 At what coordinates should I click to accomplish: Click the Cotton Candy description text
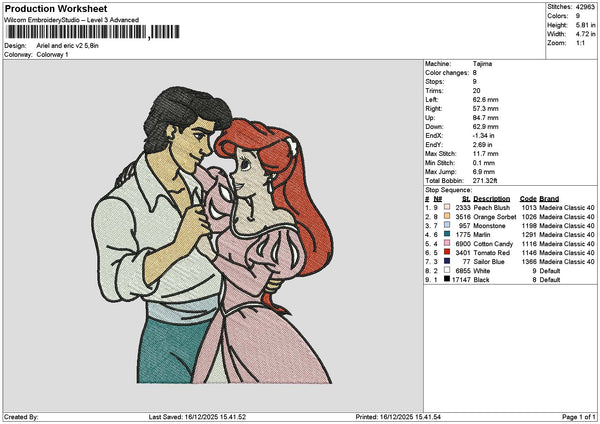[x=493, y=244]
